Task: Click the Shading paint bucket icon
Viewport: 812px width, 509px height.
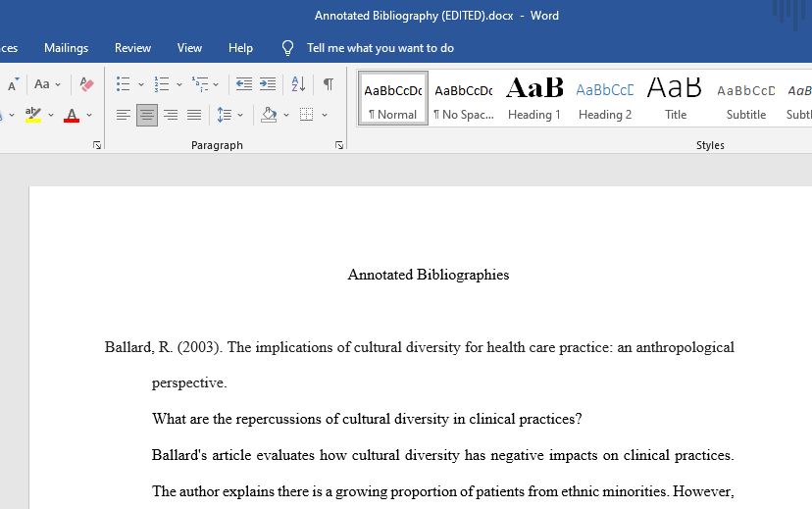Action: coord(269,115)
